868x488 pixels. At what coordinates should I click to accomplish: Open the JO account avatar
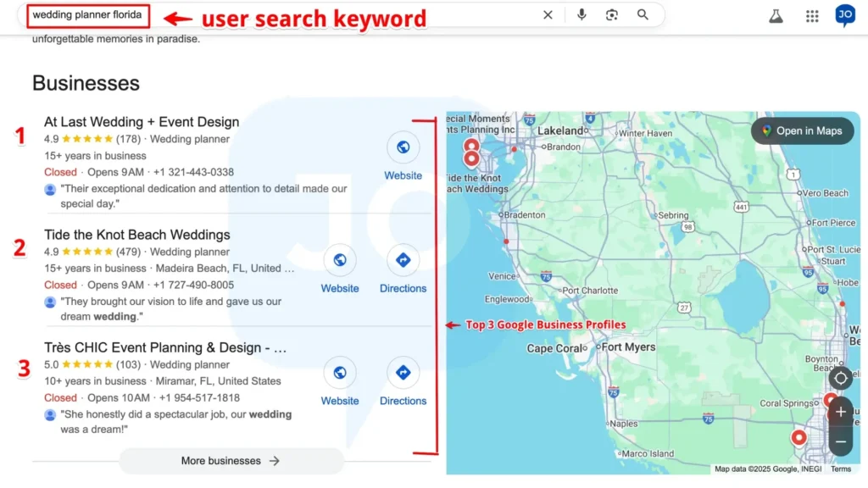pos(845,15)
